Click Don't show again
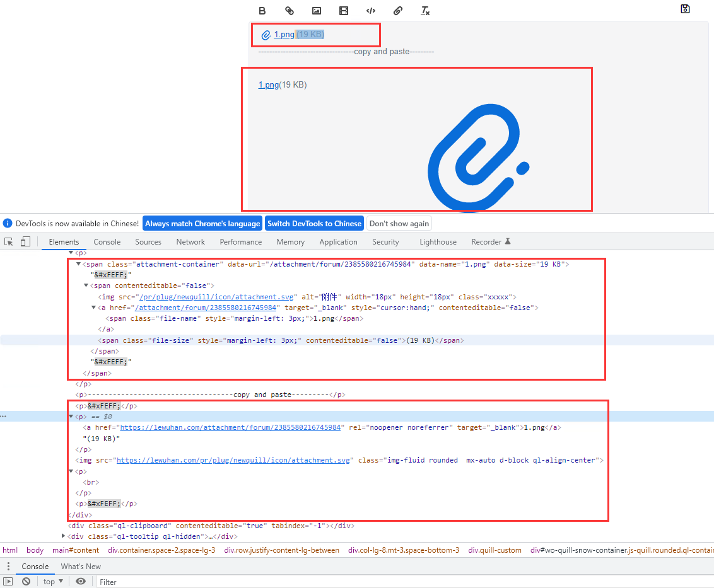The image size is (714, 588). tap(399, 224)
